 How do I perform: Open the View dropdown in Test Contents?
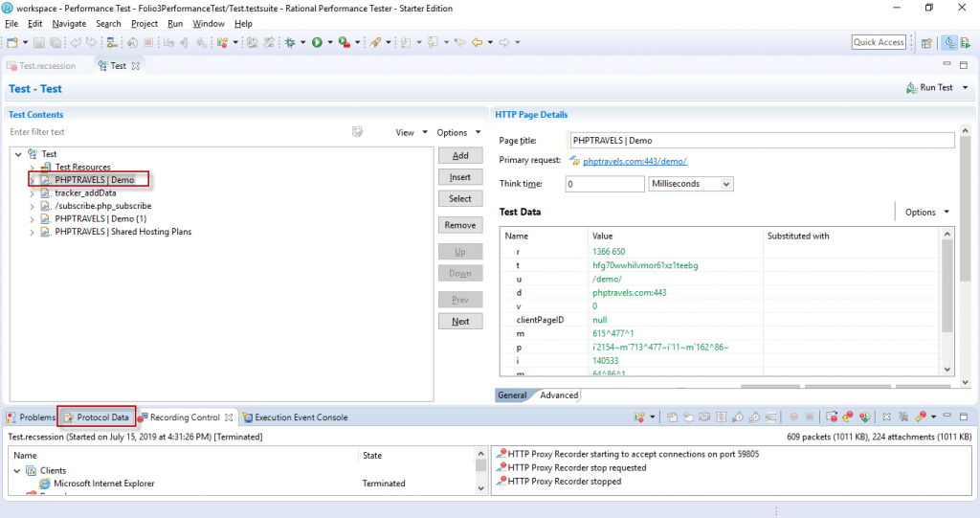click(x=411, y=132)
